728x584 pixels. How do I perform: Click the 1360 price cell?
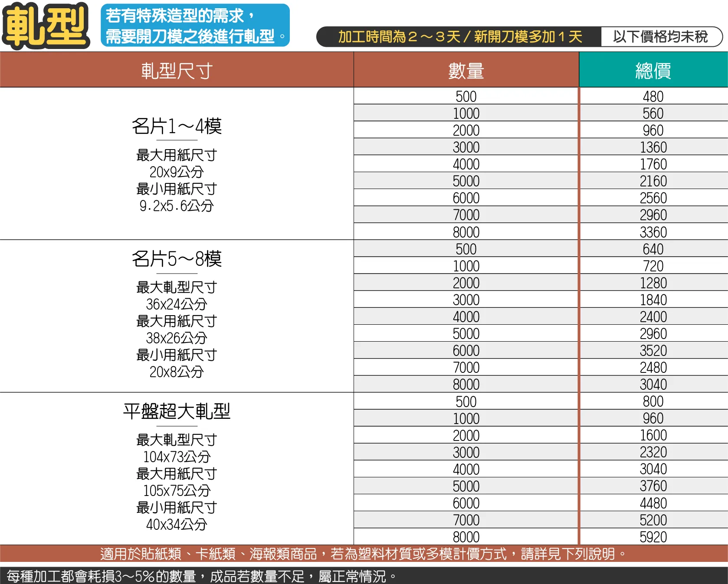click(x=653, y=147)
